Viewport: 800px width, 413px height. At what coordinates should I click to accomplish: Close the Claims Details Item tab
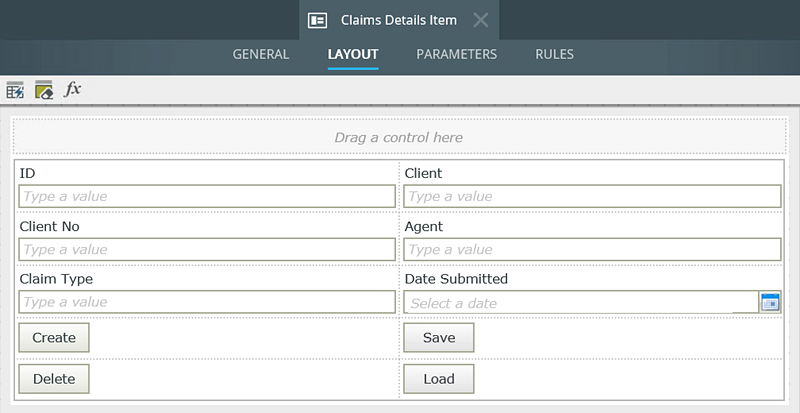480,20
